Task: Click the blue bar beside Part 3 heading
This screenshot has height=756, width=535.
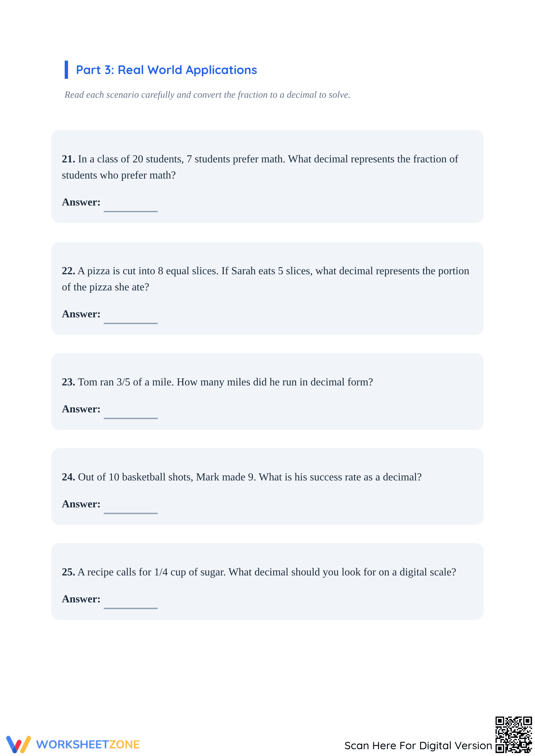Action: tap(66, 70)
